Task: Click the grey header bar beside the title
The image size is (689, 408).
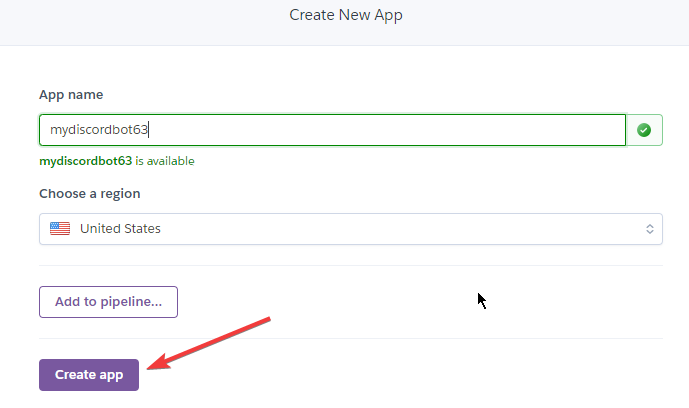Action: tap(550, 20)
